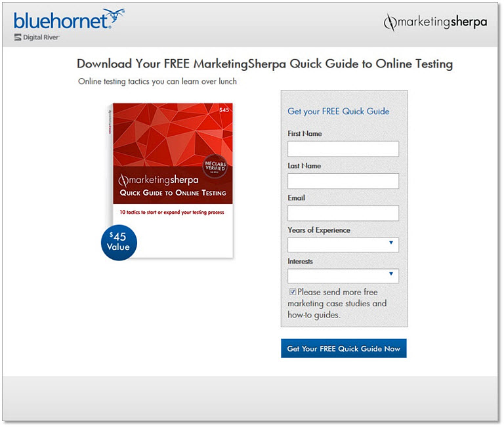The image size is (504, 427).
Task: Click the Years of Experience label
Action: [x=319, y=230]
